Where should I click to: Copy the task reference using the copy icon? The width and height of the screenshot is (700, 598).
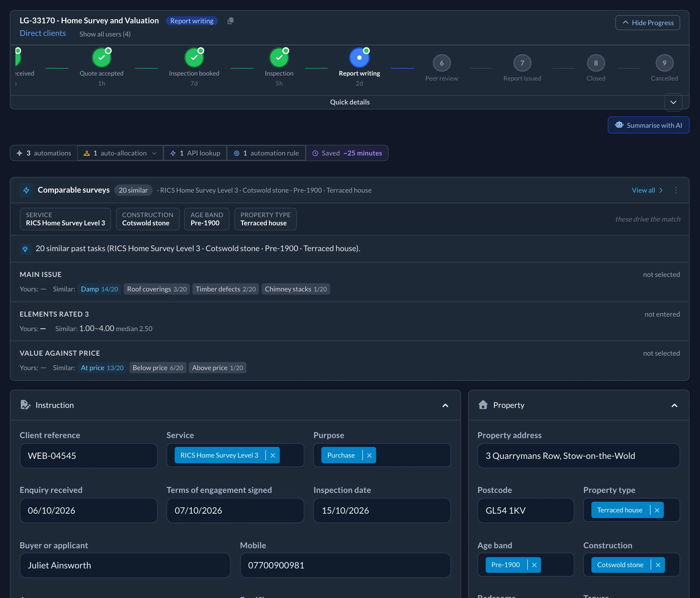pyautogui.click(x=230, y=21)
